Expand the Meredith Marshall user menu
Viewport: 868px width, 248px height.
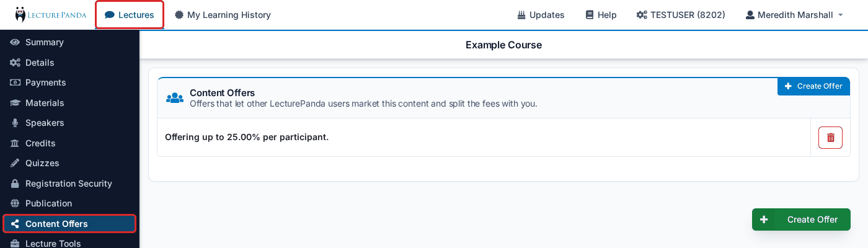(x=794, y=15)
